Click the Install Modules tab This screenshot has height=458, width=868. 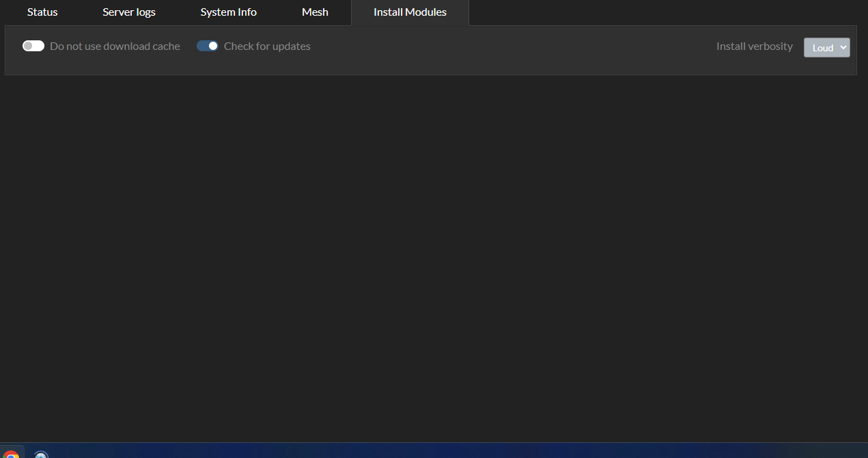410,12
